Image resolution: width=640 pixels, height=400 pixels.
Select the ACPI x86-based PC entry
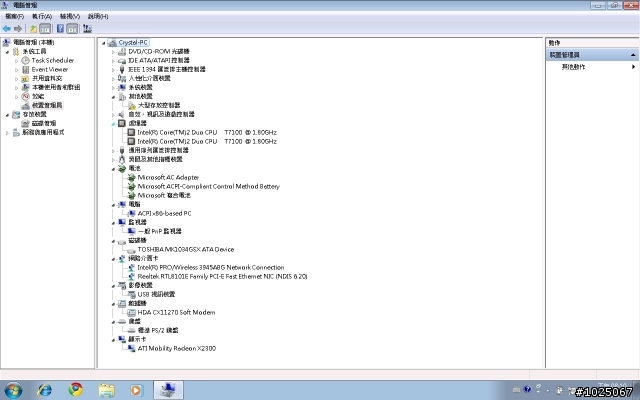point(164,213)
